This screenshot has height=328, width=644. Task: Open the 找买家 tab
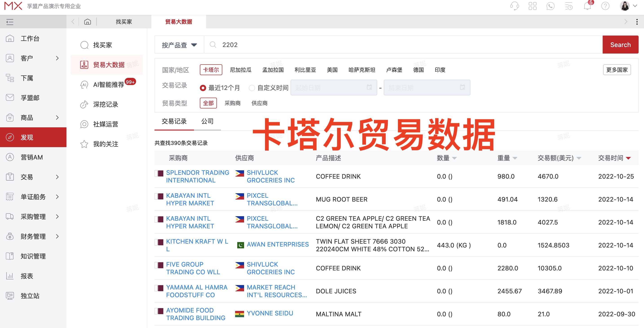[x=124, y=22]
